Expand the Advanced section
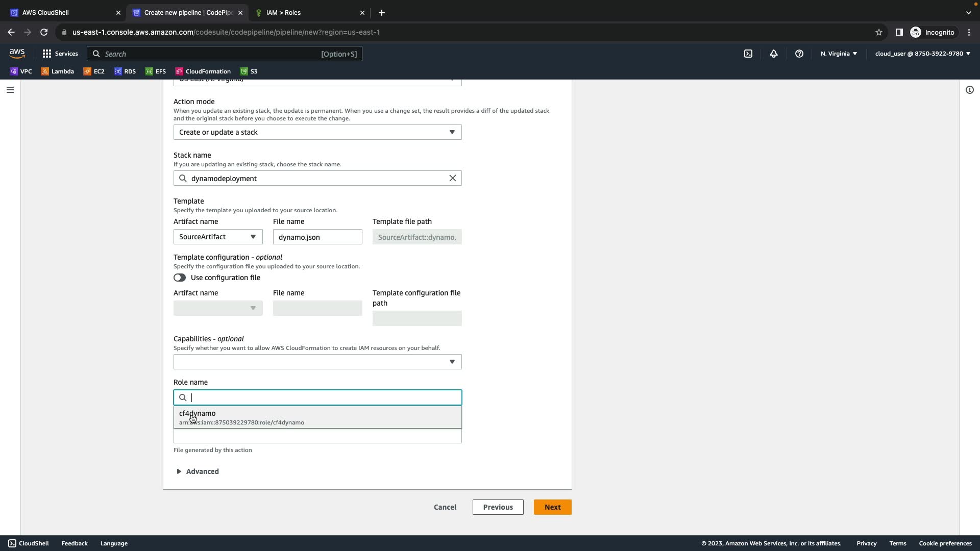 coord(198,471)
